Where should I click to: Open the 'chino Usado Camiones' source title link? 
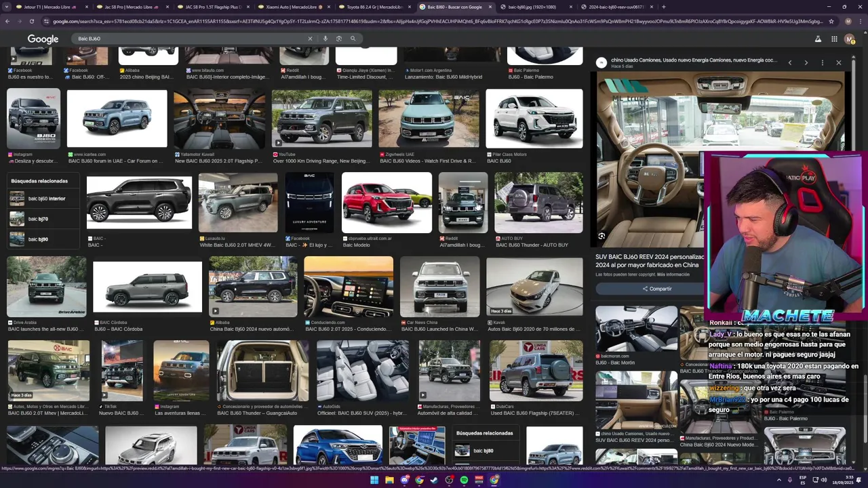[x=694, y=60]
